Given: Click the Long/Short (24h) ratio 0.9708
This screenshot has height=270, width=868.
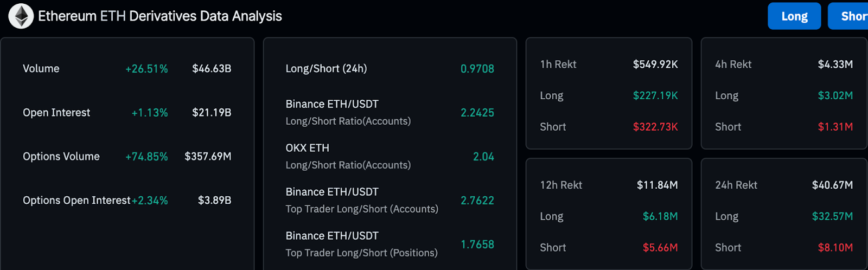Looking at the screenshot, I should (477, 69).
